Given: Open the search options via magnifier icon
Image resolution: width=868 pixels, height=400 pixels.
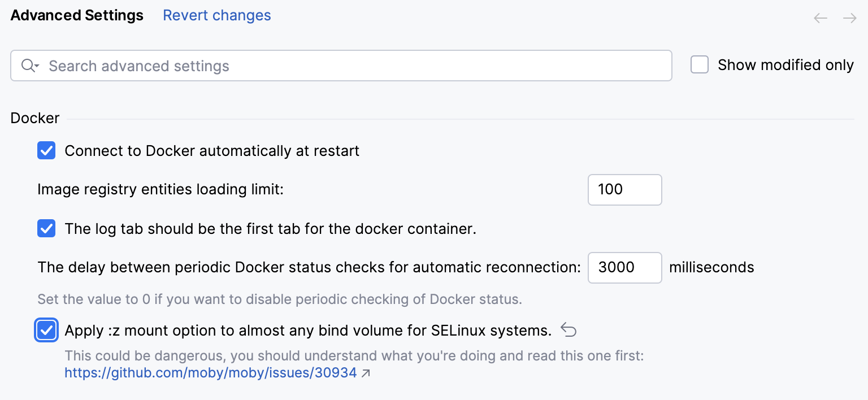Looking at the screenshot, I should tap(29, 66).
